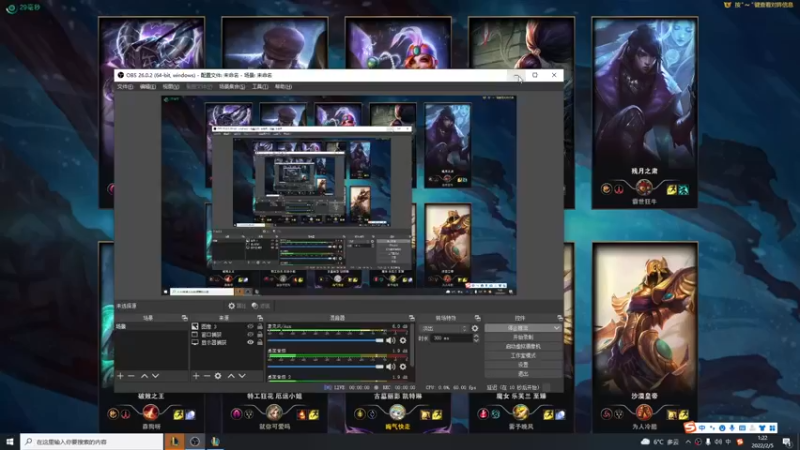Hide the 窗口捕获 source with its eye icon
The image size is (800, 450).
coord(251,335)
